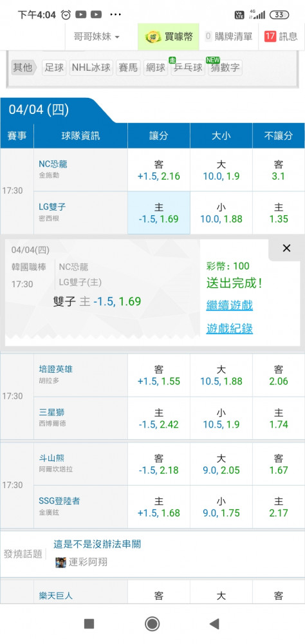The image size is (305, 644).
Task: Select the 足球 sport tab
Action: (54, 68)
